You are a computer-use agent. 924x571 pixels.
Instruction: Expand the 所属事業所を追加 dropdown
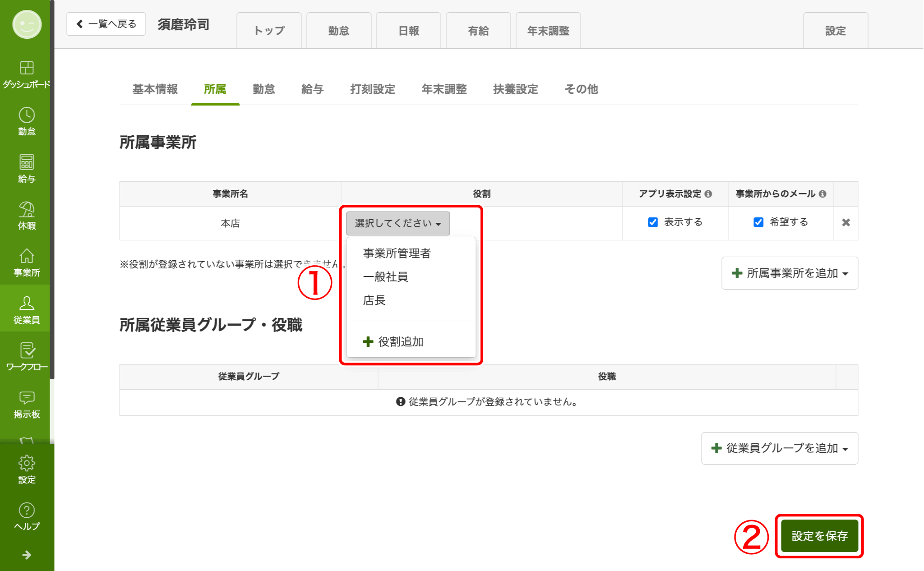[x=790, y=273]
